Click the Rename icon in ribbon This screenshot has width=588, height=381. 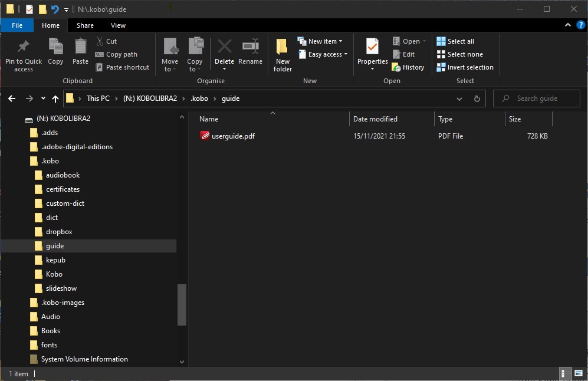(x=250, y=47)
